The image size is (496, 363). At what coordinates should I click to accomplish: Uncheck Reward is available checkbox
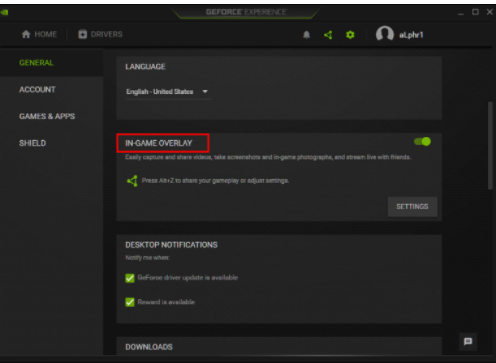[130, 302]
